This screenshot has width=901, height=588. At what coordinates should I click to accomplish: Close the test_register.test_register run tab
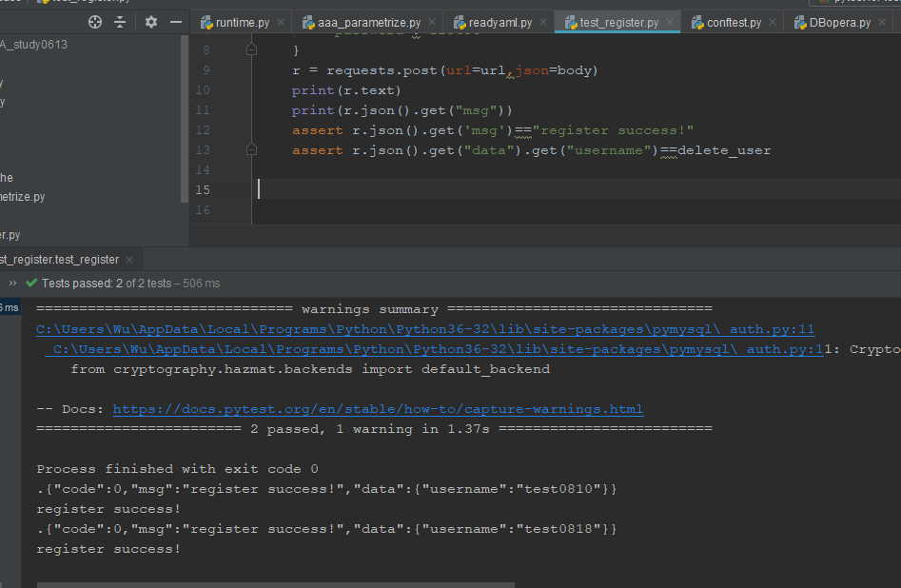(129, 260)
